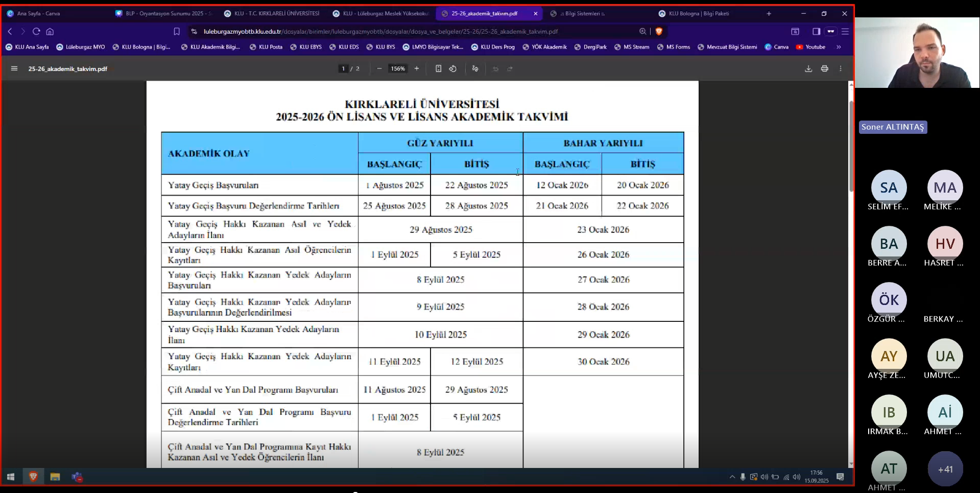Toggle the browser sidebar panel
The width and height of the screenshot is (980, 493).
pos(816,31)
